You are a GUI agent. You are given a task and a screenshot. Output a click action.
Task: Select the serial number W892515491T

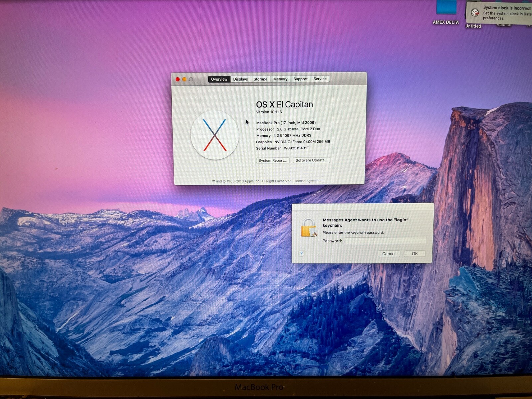tap(296, 148)
